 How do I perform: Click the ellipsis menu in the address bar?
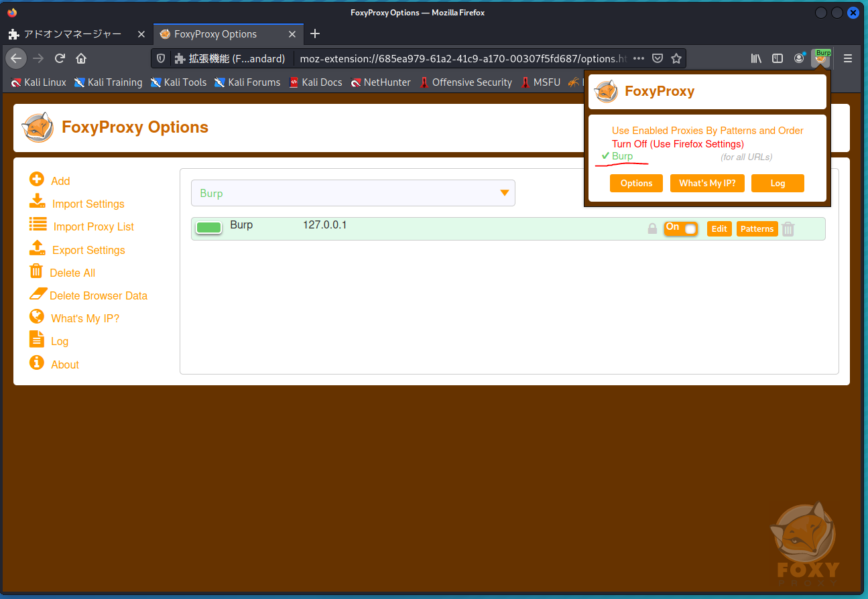tap(638, 58)
